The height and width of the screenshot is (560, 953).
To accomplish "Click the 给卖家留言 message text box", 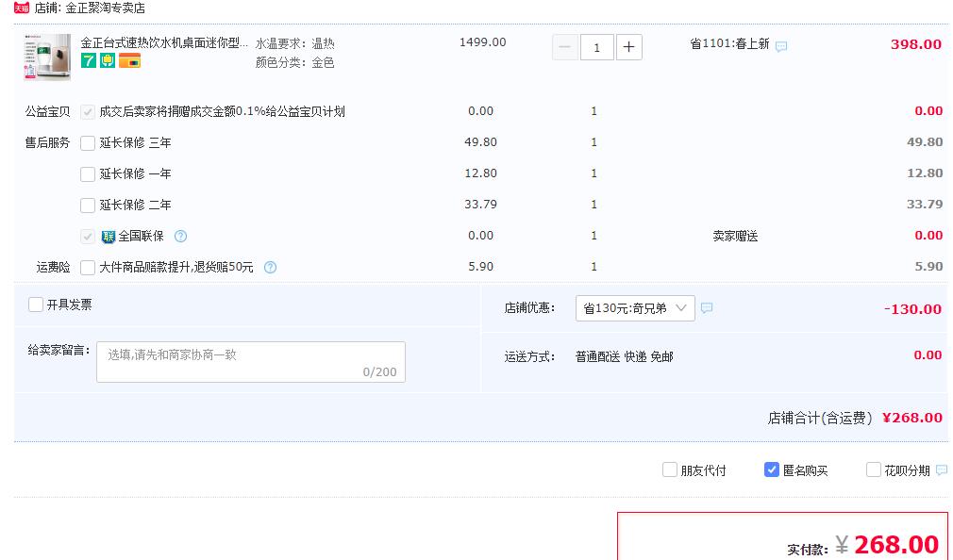I will coord(251,362).
